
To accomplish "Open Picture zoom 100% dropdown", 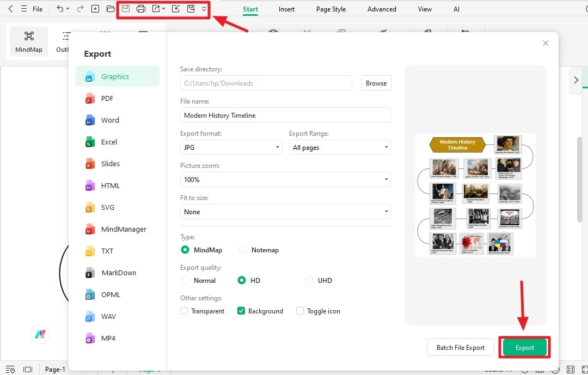I will [286, 179].
